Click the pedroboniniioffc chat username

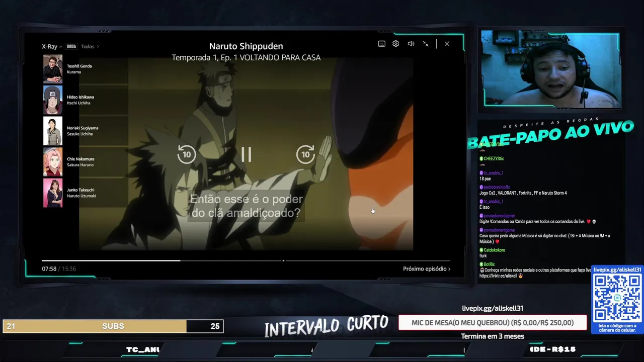pos(497,187)
